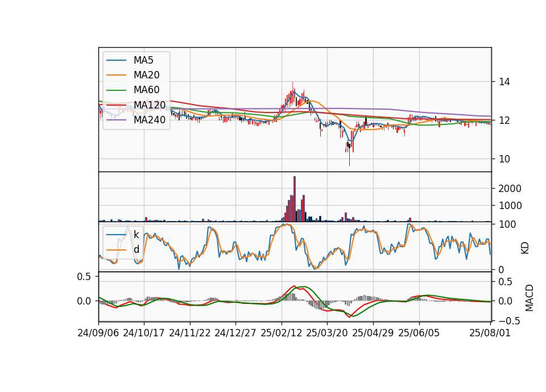Click the price axis value 12
The height and width of the screenshot is (392, 546).
tap(504, 120)
